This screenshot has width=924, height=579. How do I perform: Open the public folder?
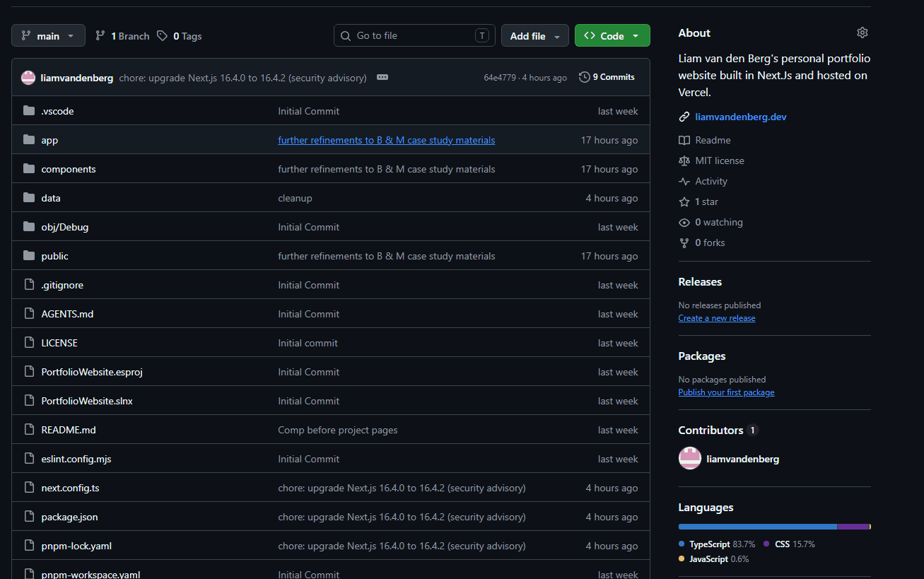coord(55,256)
